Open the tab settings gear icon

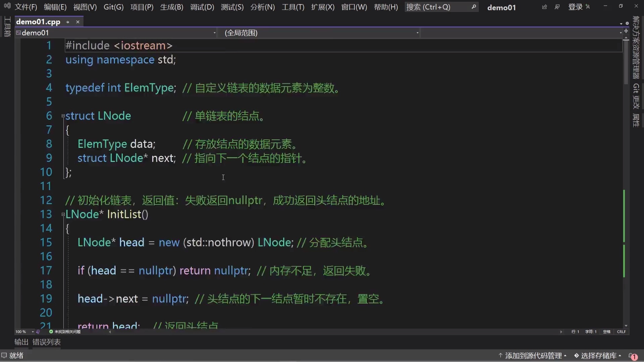point(627,23)
